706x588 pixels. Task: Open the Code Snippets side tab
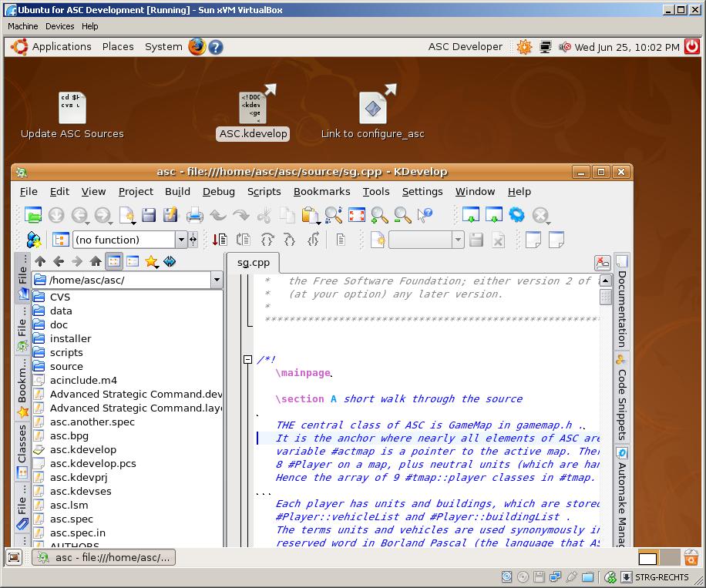(622, 398)
